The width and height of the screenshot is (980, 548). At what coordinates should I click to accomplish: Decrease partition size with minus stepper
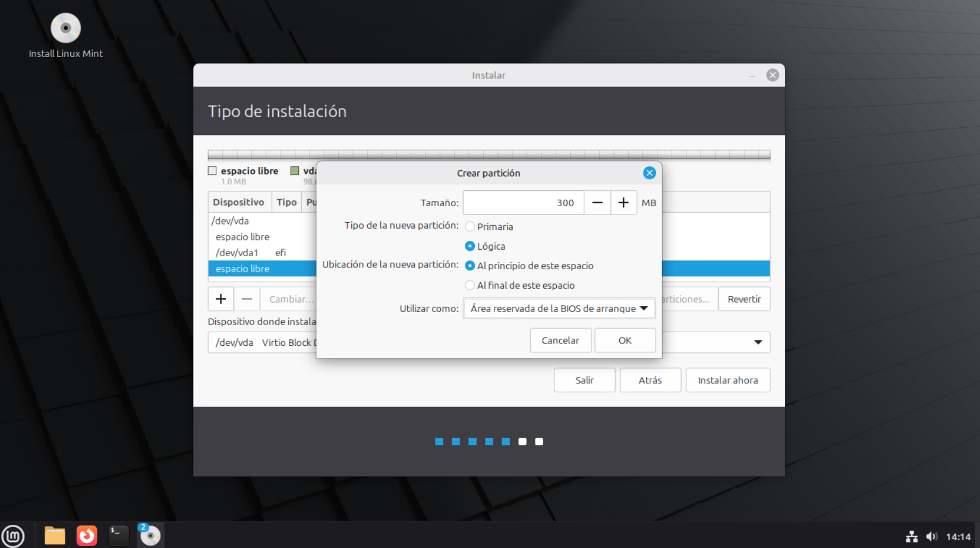click(x=597, y=203)
